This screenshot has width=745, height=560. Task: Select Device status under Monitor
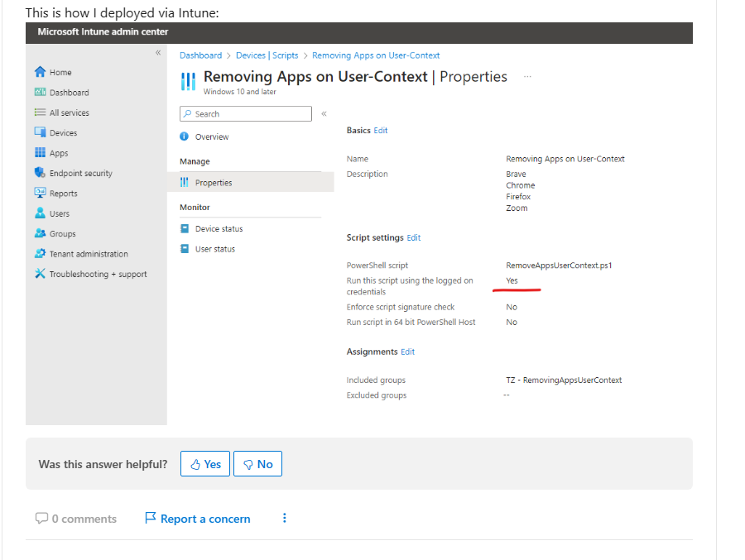[219, 228]
